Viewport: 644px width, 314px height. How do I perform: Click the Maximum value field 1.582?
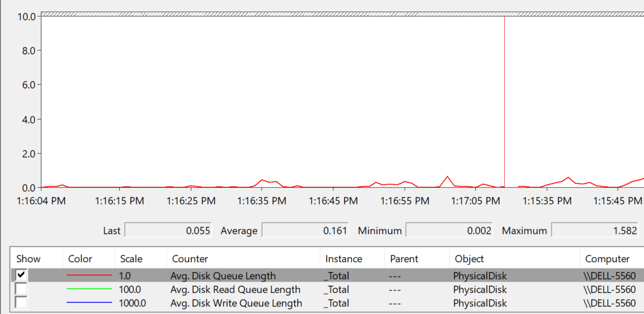tap(595, 231)
